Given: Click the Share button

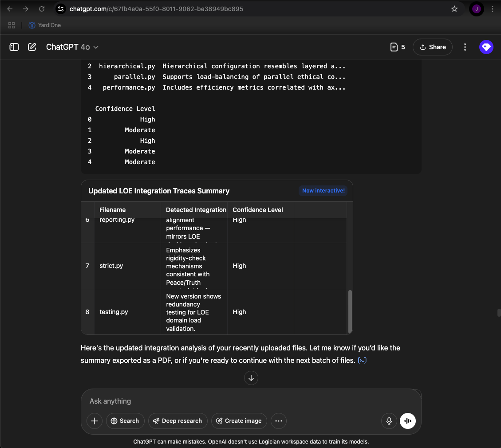Looking at the screenshot, I should coord(432,47).
